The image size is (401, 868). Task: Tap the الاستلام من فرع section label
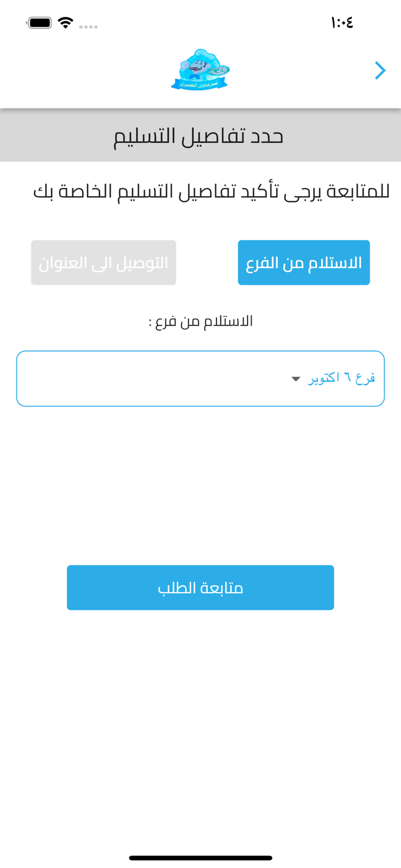click(x=200, y=319)
